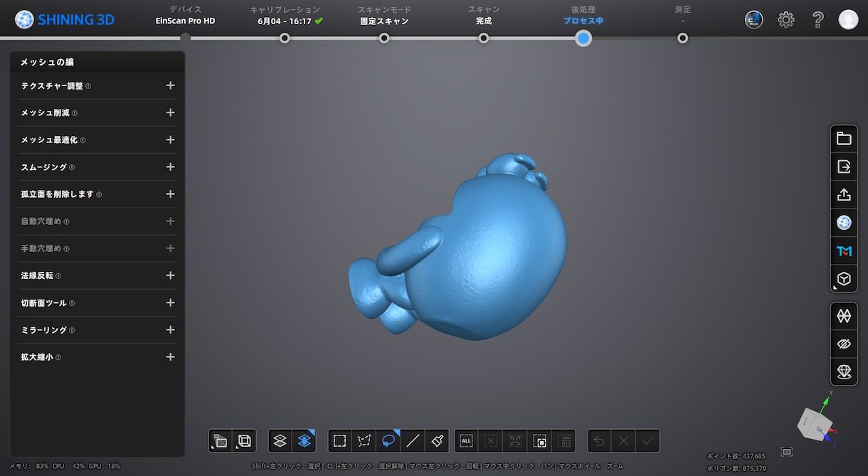Click the TM blue-orange icon in right toolbar

point(844,250)
